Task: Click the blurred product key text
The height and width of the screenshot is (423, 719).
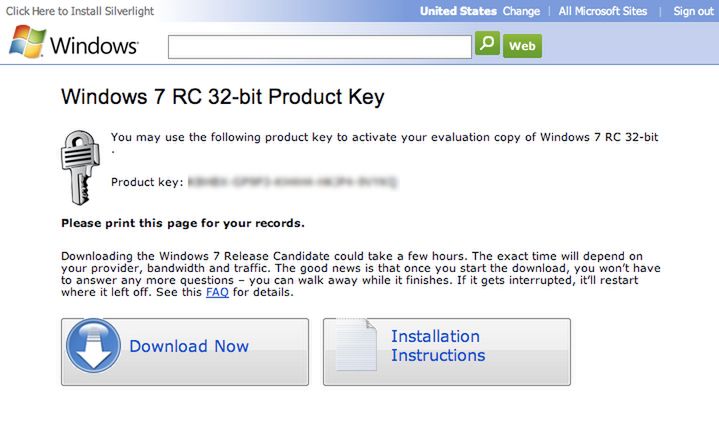Action: (x=293, y=182)
